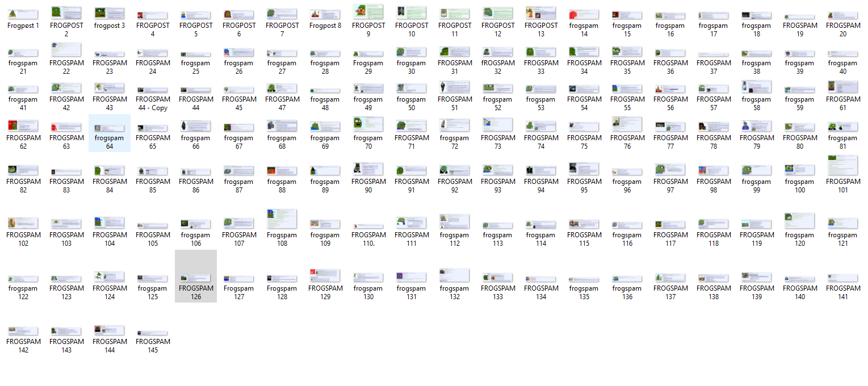The width and height of the screenshot is (868, 386).
Task: Select the FROGSPAM 51 thumbnail
Action: 455,87
